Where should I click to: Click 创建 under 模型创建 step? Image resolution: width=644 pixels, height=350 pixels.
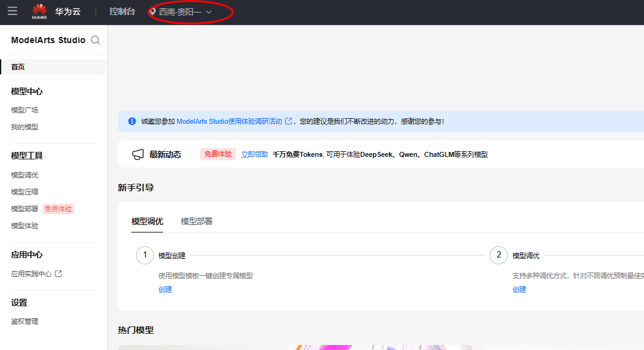165,289
